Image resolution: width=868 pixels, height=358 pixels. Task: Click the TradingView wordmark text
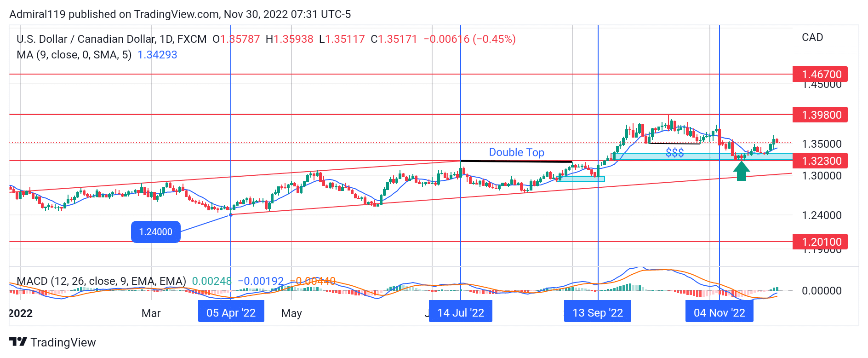(x=63, y=342)
